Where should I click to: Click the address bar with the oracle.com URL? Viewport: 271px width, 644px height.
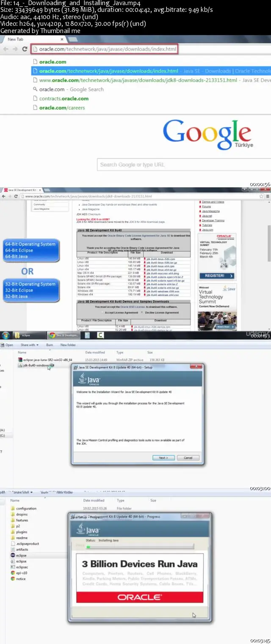pos(105,49)
